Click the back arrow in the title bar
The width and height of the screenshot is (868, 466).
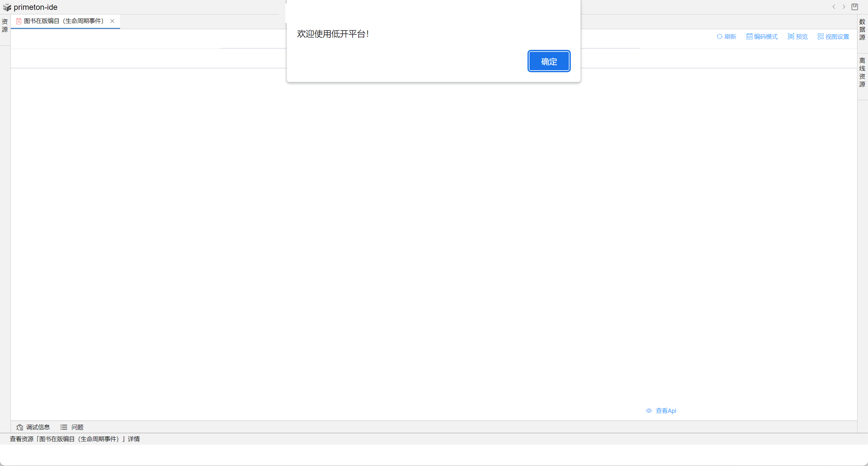click(x=834, y=7)
